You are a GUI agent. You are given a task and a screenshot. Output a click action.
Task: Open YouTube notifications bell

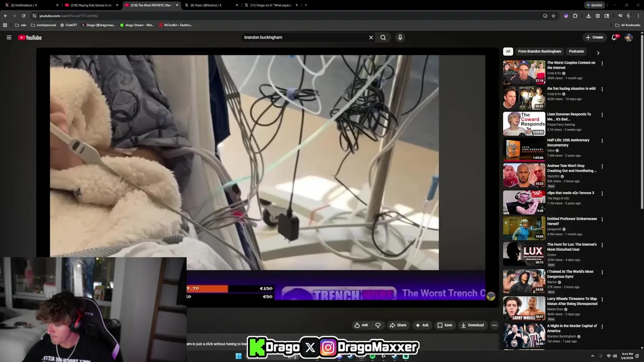coord(614,37)
